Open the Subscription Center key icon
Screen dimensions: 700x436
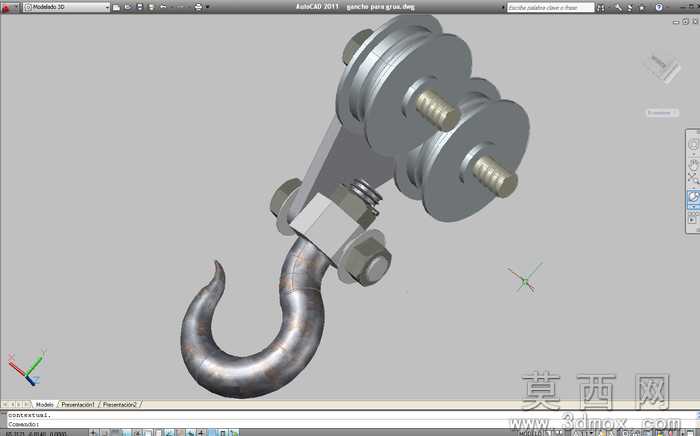[618, 8]
